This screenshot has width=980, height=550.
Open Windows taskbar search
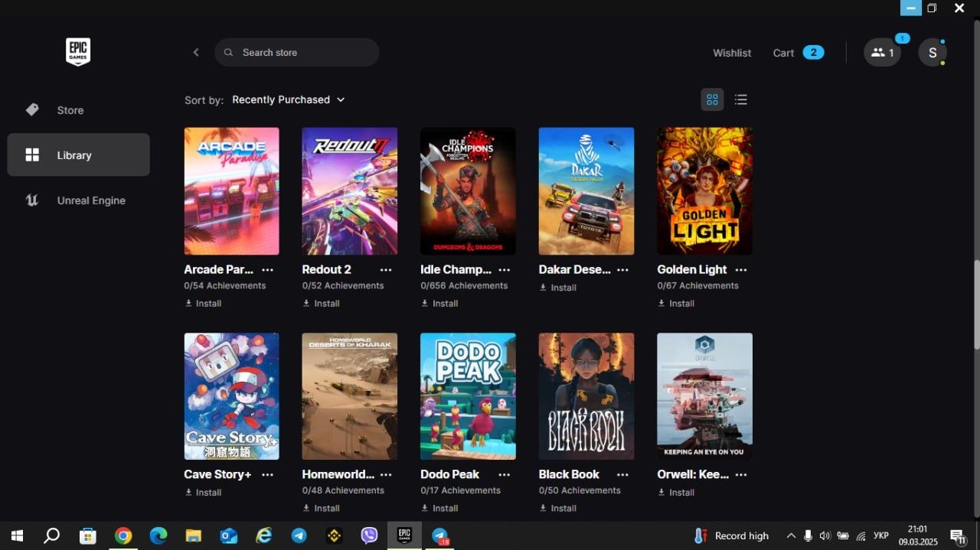click(x=51, y=535)
